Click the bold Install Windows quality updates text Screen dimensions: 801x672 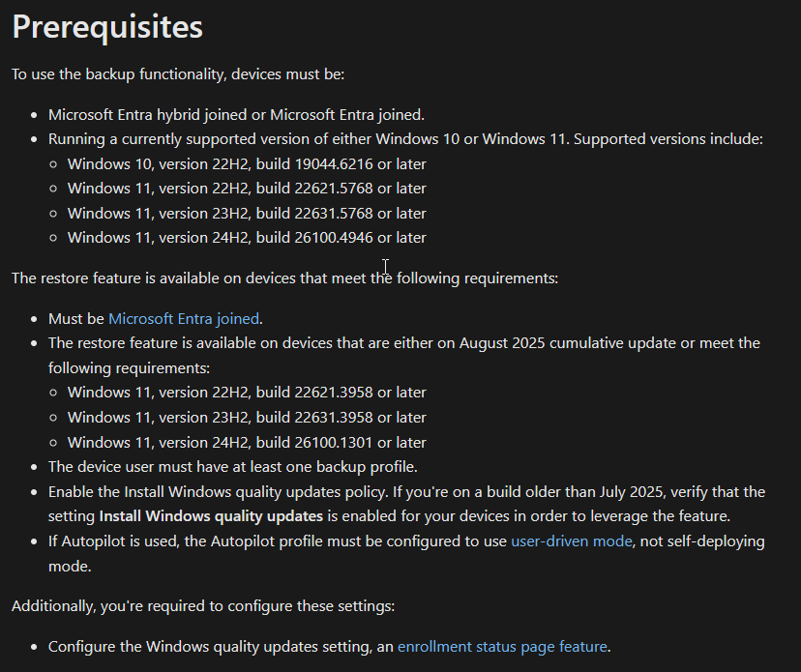click(211, 516)
